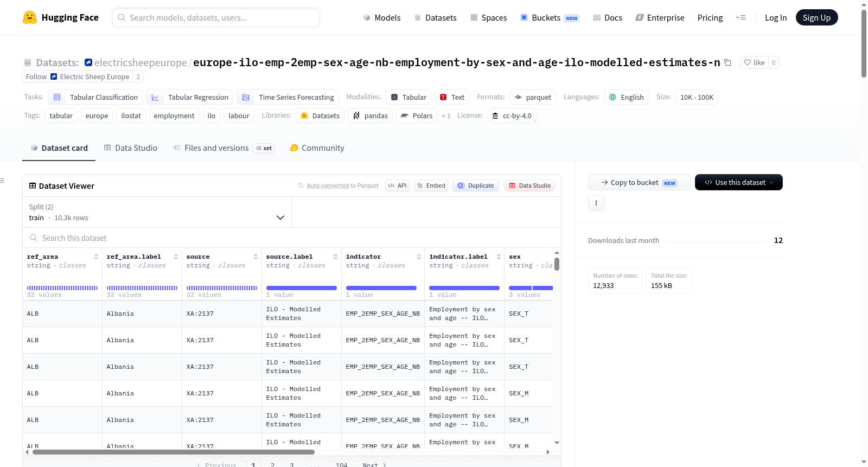Sort the indicator column
This screenshot has height=467, width=868.
pos(419,257)
